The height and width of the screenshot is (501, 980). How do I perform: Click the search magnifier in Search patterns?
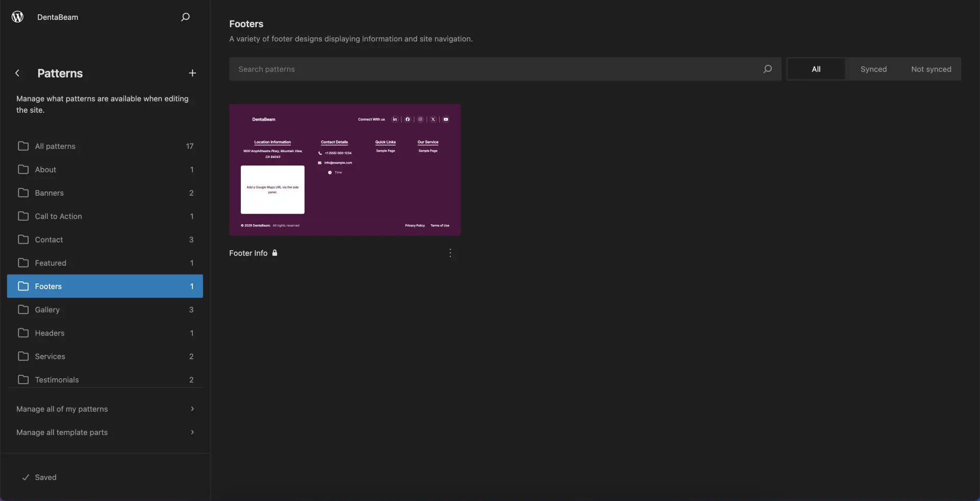pos(767,69)
